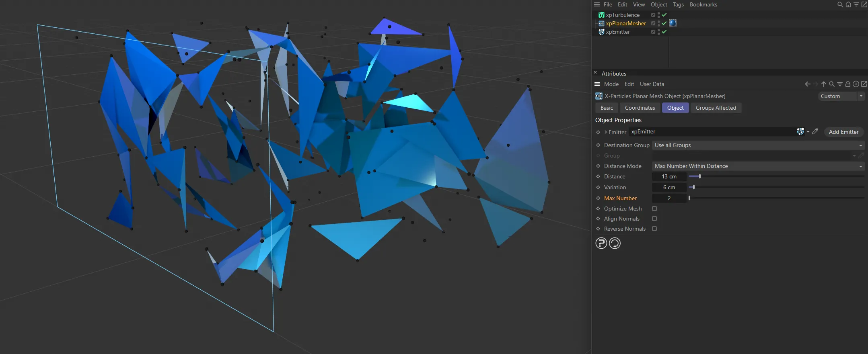The image size is (868, 354).
Task: Check the Align Normals option
Action: (654, 219)
